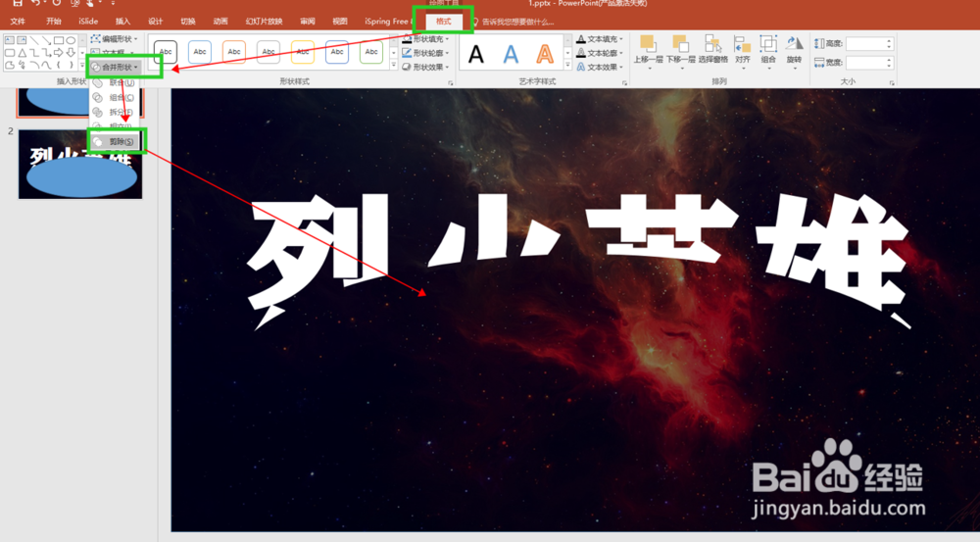This screenshot has height=542, width=980.
Task: Choose 组合(C) combine from merge menu
Action: pos(115,98)
